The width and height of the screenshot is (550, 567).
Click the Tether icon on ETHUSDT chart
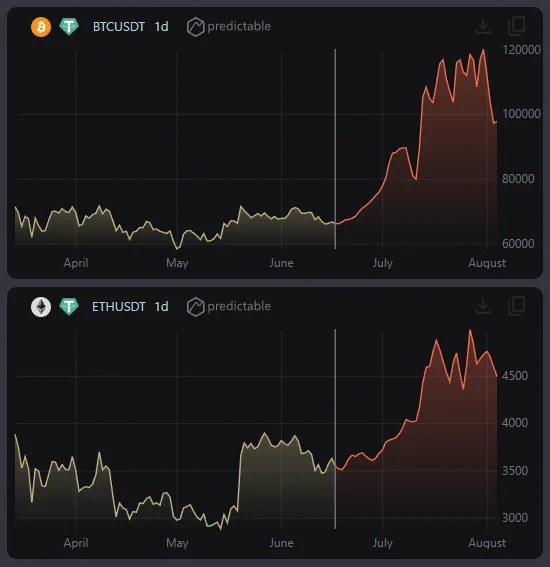69,307
